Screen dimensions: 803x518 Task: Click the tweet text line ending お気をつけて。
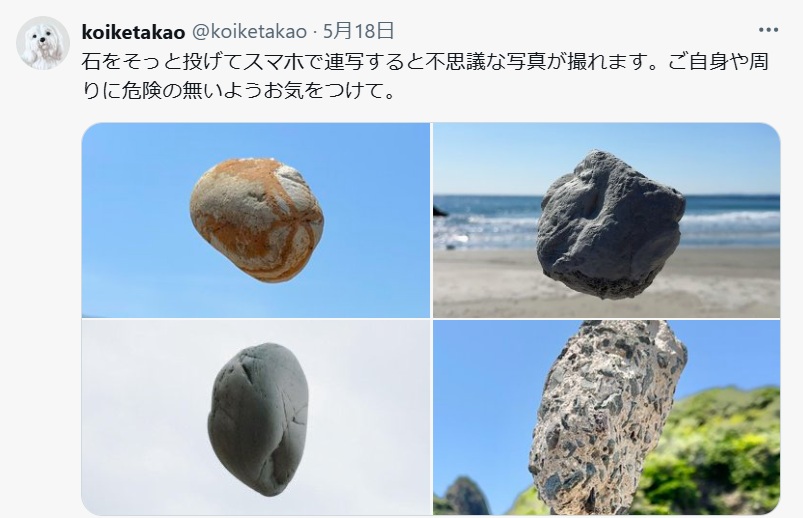point(239,91)
